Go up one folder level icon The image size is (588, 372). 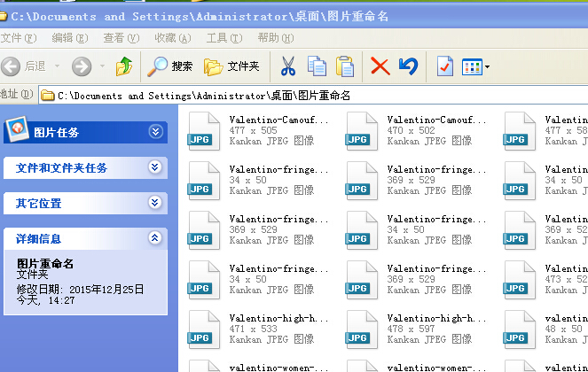124,66
